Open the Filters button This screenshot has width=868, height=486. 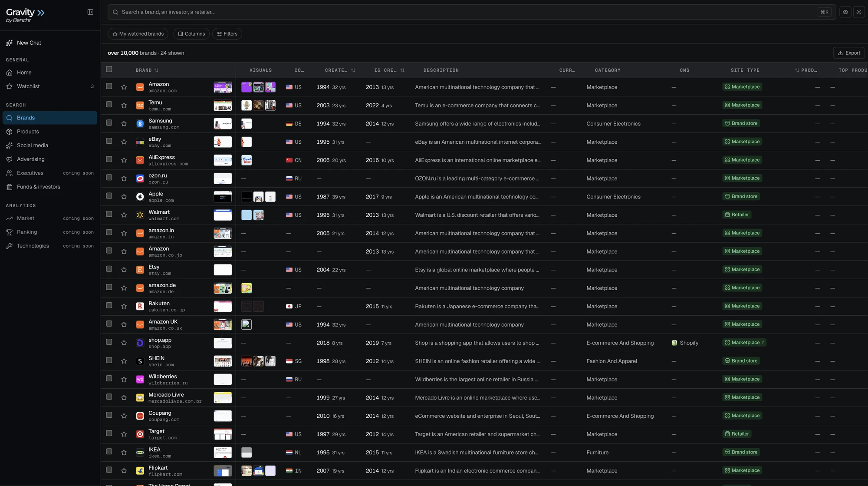tap(227, 34)
